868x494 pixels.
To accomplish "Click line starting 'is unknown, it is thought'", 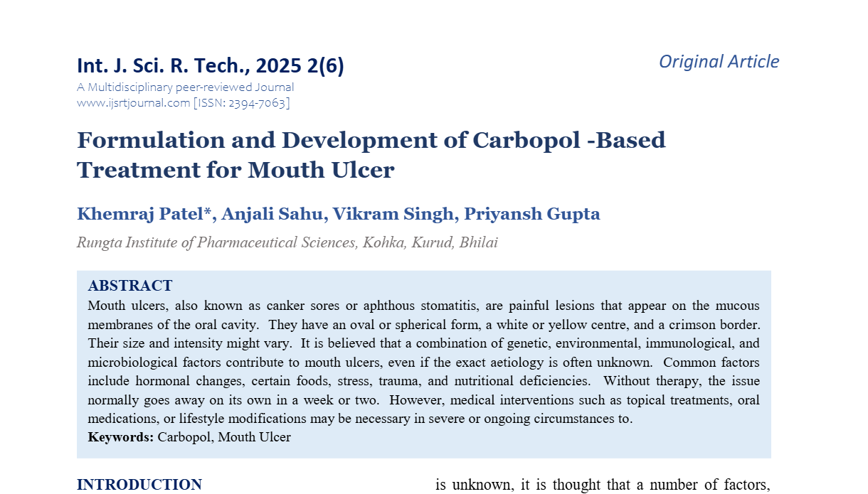I will pyautogui.click(x=603, y=485).
